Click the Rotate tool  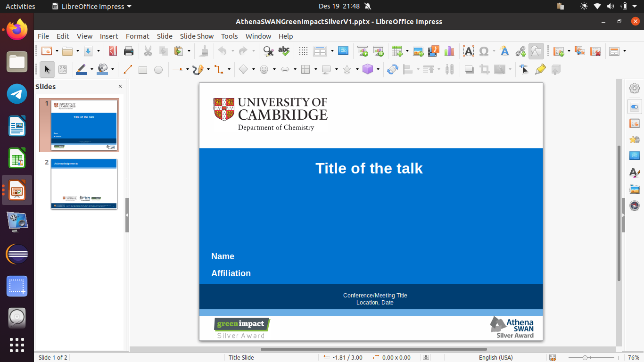pos(393,70)
